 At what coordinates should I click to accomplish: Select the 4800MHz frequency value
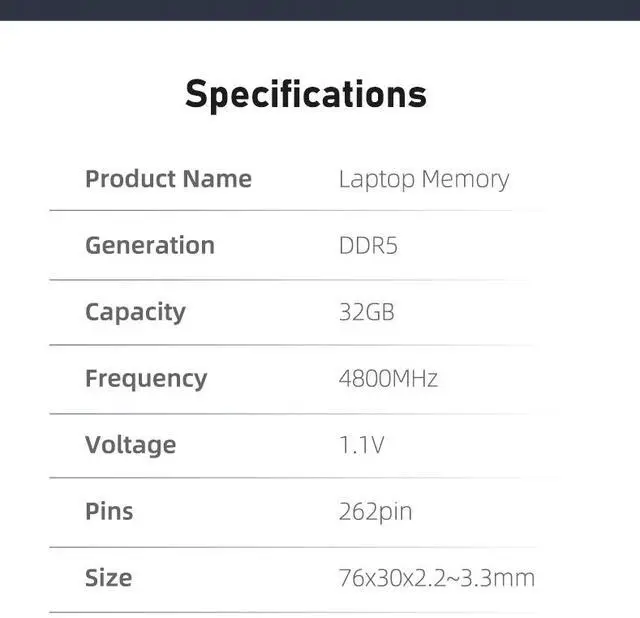(x=388, y=378)
